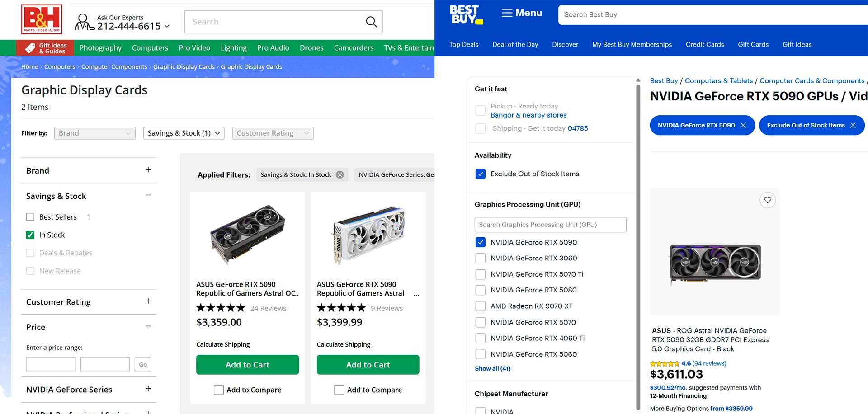The image size is (868, 414).
Task: Open the Best Buy hamburger Menu
Action: (522, 13)
